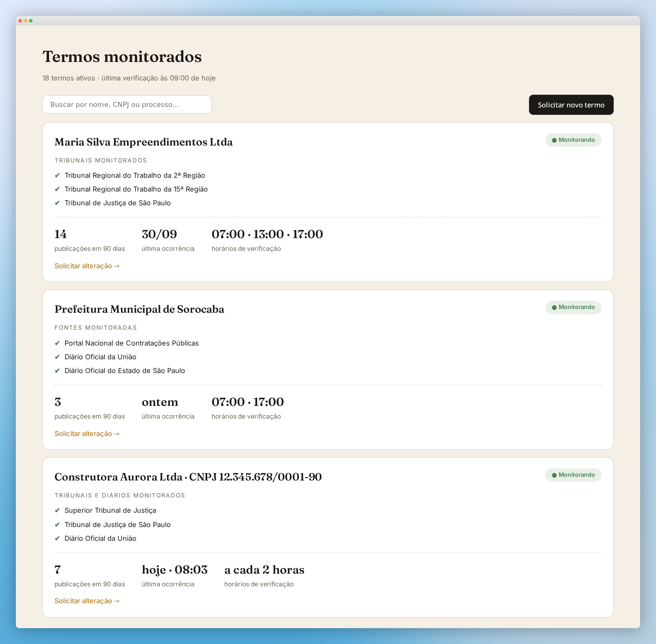Click the 7 publicações count
The image size is (656, 644).
(57, 570)
